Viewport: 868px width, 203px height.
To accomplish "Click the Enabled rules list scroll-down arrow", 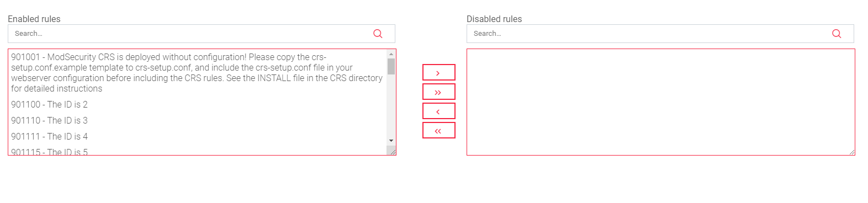I will 391,141.
